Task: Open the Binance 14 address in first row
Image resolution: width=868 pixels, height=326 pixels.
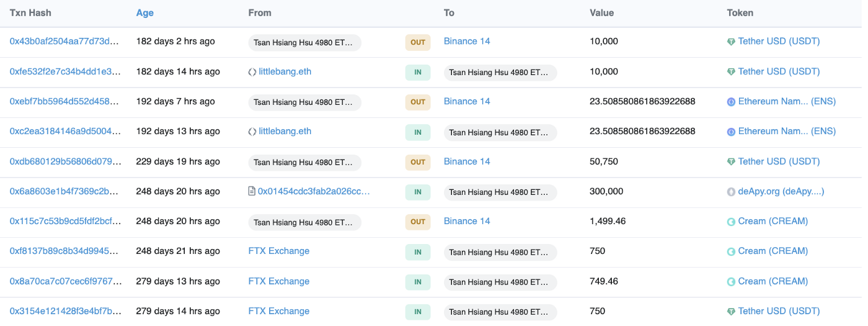Action: pyautogui.click(x=467, y=41)
